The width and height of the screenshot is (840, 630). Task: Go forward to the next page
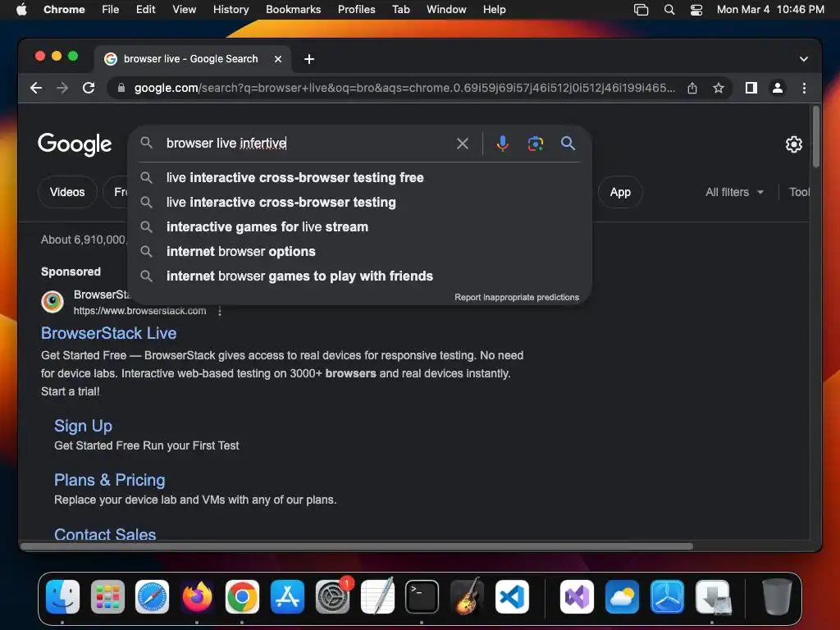click(62, 88)
